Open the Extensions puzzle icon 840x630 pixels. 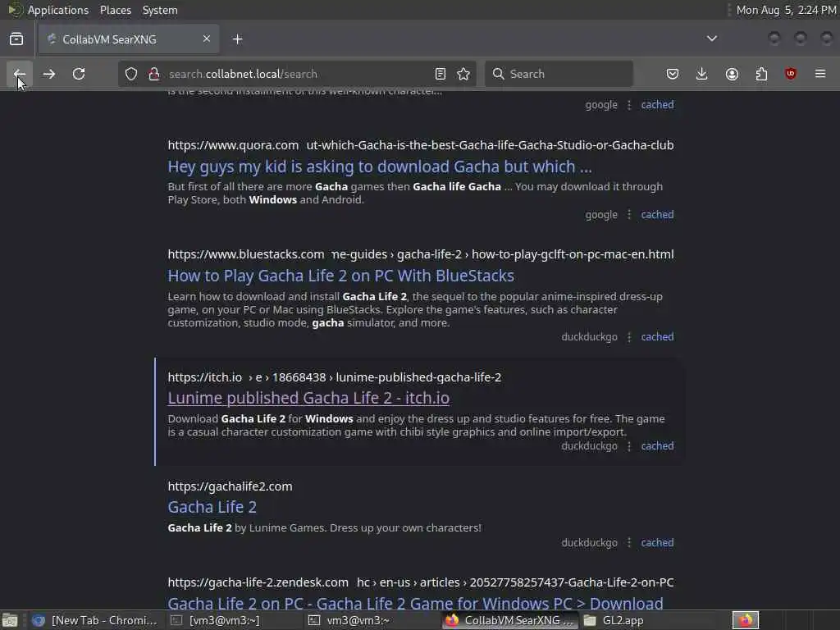[x=761, y=74]
